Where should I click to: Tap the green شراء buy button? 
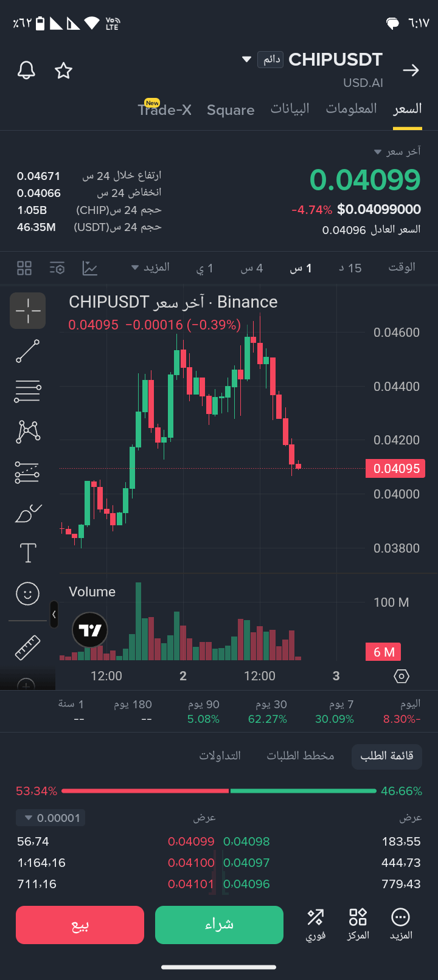click(x=219, y=925)
